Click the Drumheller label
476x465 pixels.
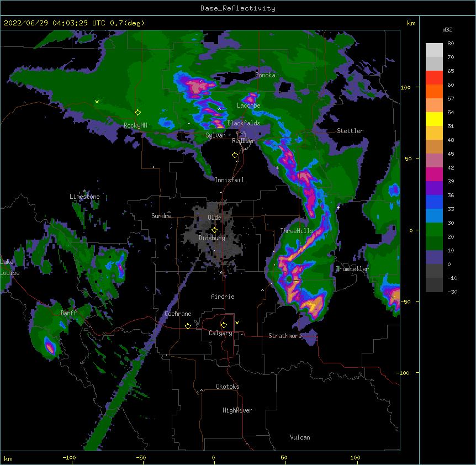pos(352,269)
